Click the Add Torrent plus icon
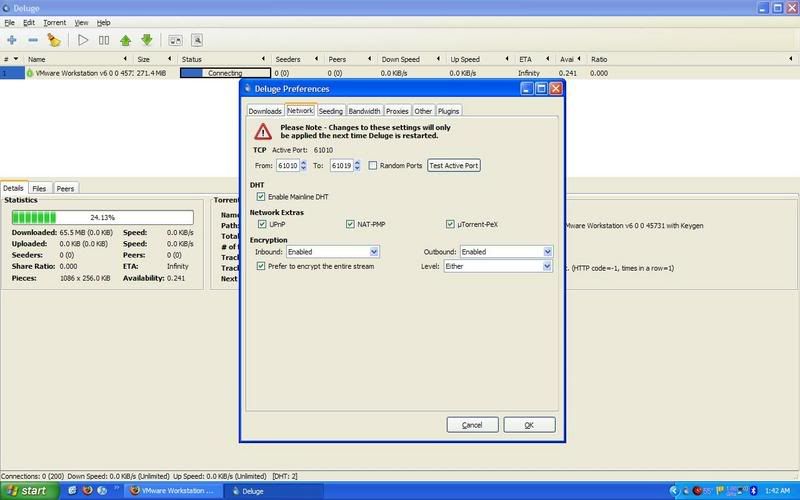800x500 pixels. (x=12, y=40)
